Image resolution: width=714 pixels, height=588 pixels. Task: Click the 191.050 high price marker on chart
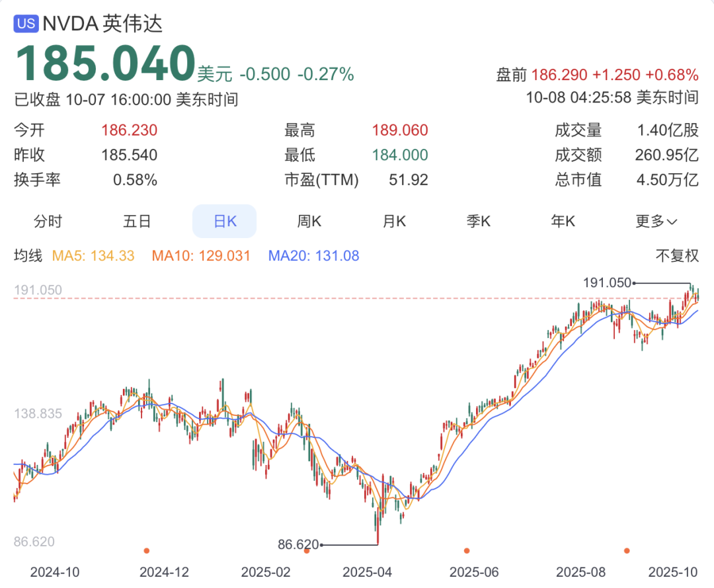[x=607, y=282]
